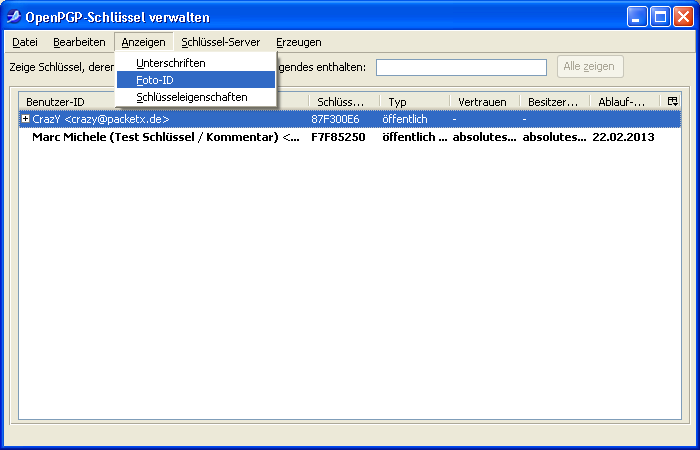Select the Foto-ID menu entry
The height and width of the screenshot is (450, 700).
click(196, 80)
